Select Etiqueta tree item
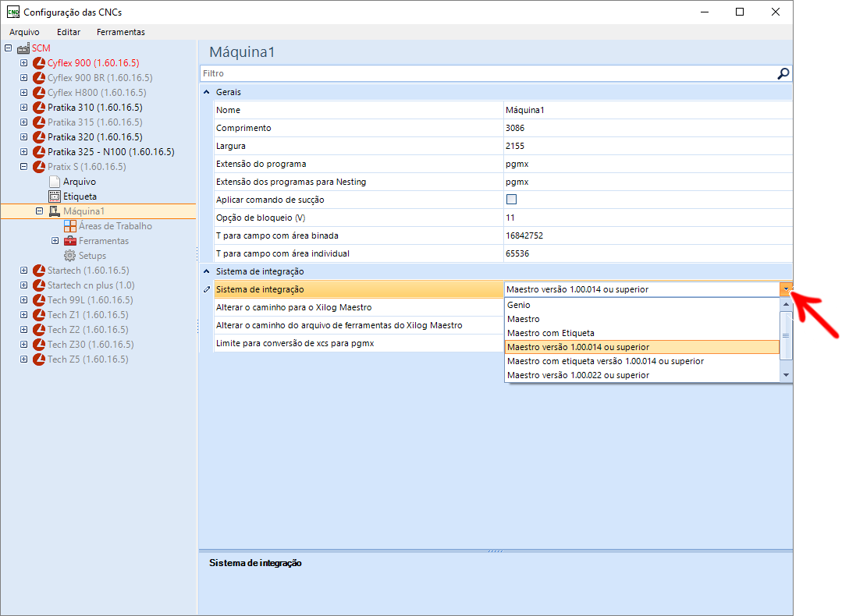849x616 pixels. point(80,196)
